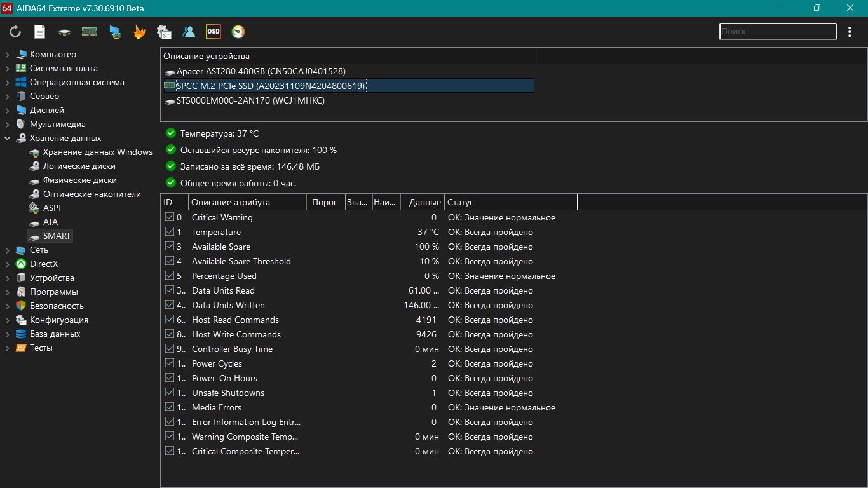Image resolution: width=868 pixels, height=488 pixels.
Task: Click the Логические диски icon
Action: 35,166
